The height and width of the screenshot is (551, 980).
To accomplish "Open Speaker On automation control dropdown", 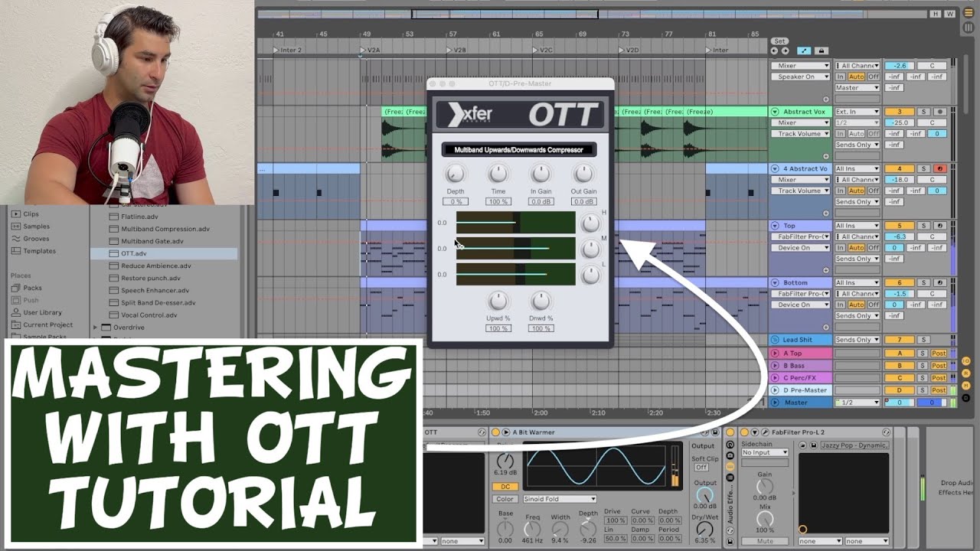I will tap(801, 77).
